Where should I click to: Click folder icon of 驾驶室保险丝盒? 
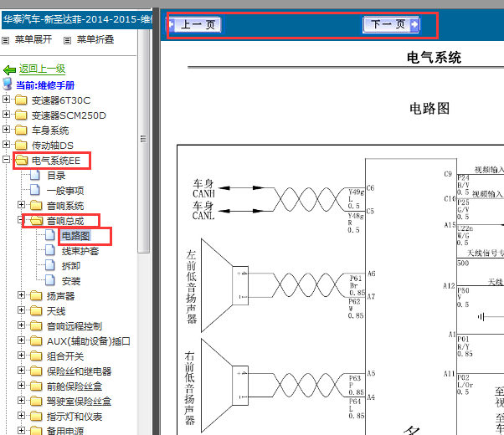tap(36, 401)
